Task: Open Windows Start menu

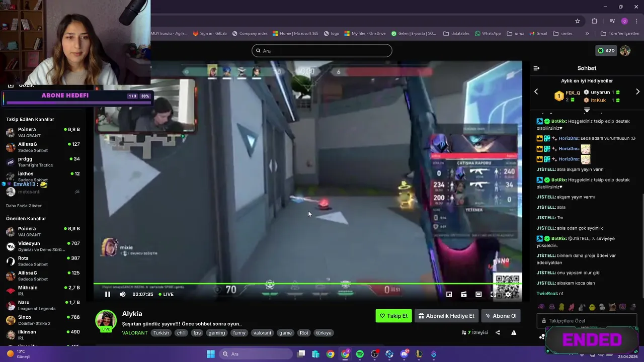Action: click(211, 354)
